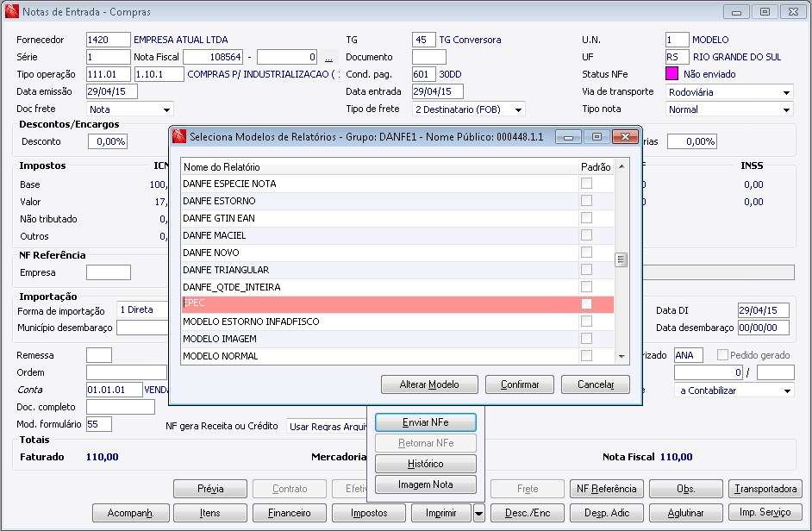Click the Aglutinar button
Image resolution: width=812 pixels, height=531 pixels.
click(x=685, y=513)
